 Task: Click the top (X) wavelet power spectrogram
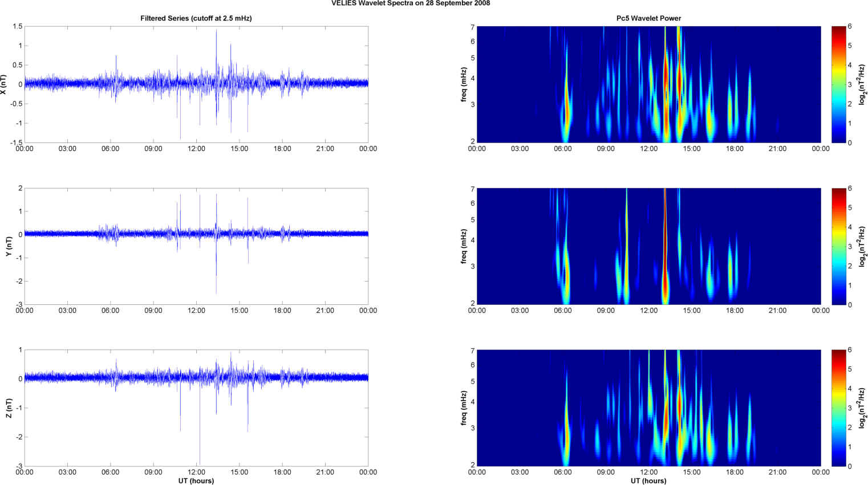pos(648,84)
